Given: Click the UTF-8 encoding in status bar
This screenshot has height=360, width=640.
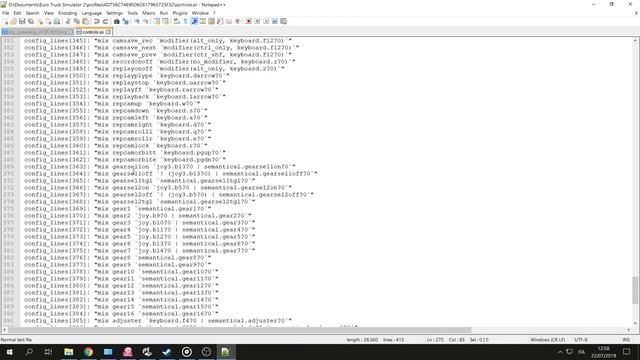Looking at the screenshot, I should 581,340.
